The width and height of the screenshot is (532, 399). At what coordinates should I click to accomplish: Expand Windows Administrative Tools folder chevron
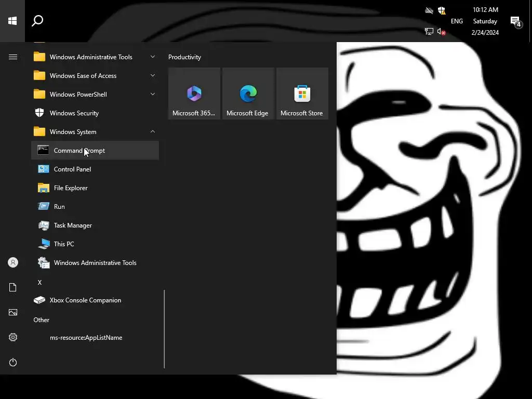click(x=153, y=57)
